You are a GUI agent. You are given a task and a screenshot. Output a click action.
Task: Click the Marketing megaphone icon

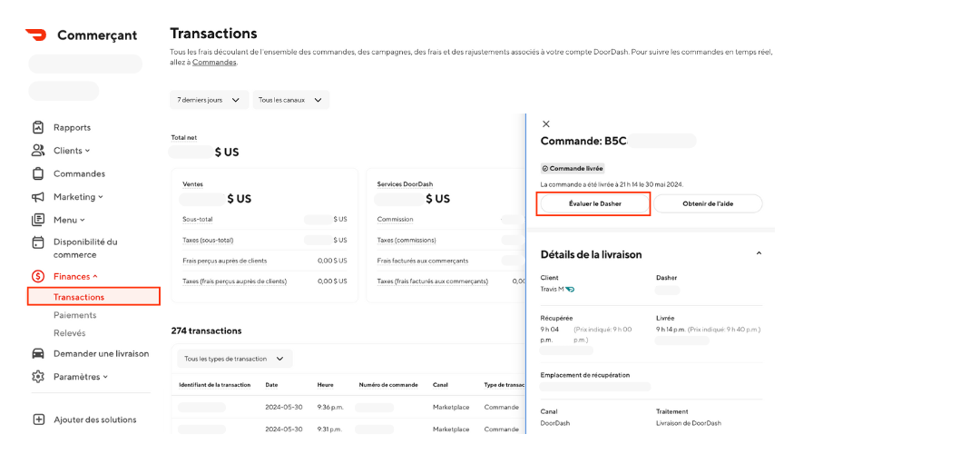38,196
